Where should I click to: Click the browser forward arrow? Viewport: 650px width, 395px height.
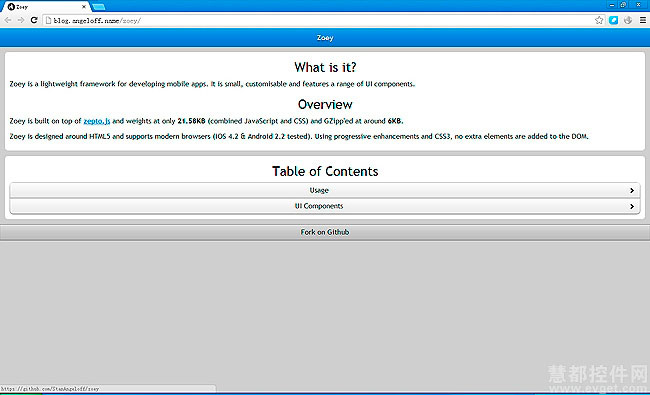(21, 20)
